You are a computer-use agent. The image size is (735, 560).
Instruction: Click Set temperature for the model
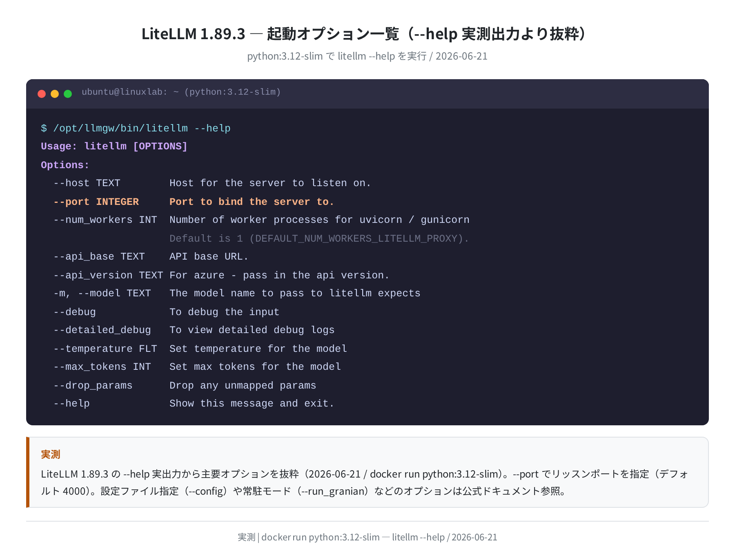(x=258, y=349)
